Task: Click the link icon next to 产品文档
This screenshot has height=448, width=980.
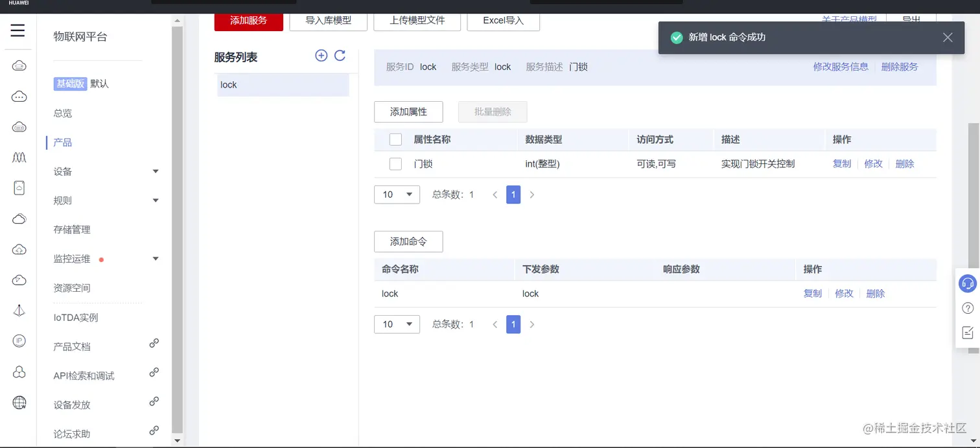Action: pos(154,344)
